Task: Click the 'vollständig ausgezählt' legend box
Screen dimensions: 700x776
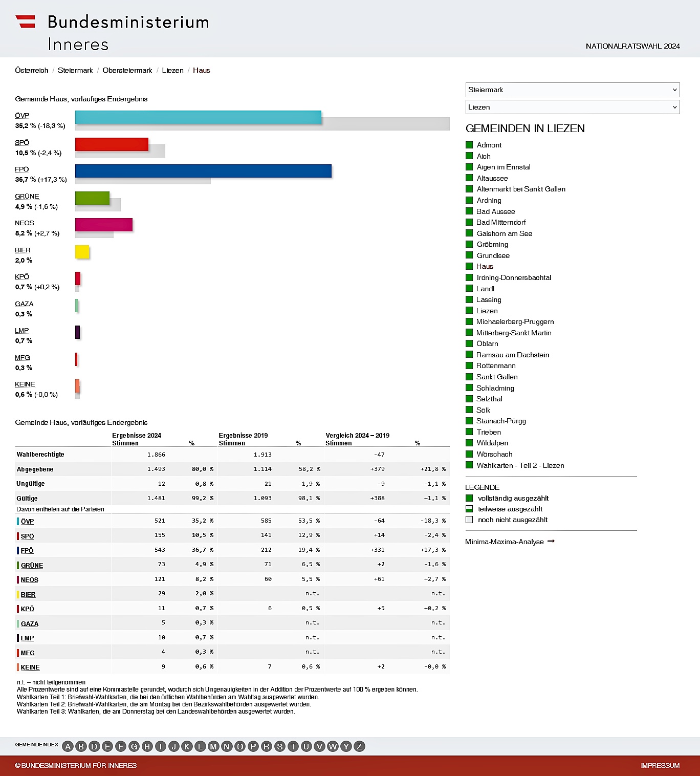Action: (469, 498)
